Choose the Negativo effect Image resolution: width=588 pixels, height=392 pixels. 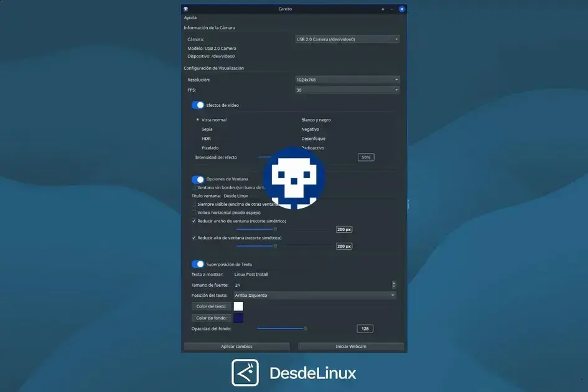310,129
